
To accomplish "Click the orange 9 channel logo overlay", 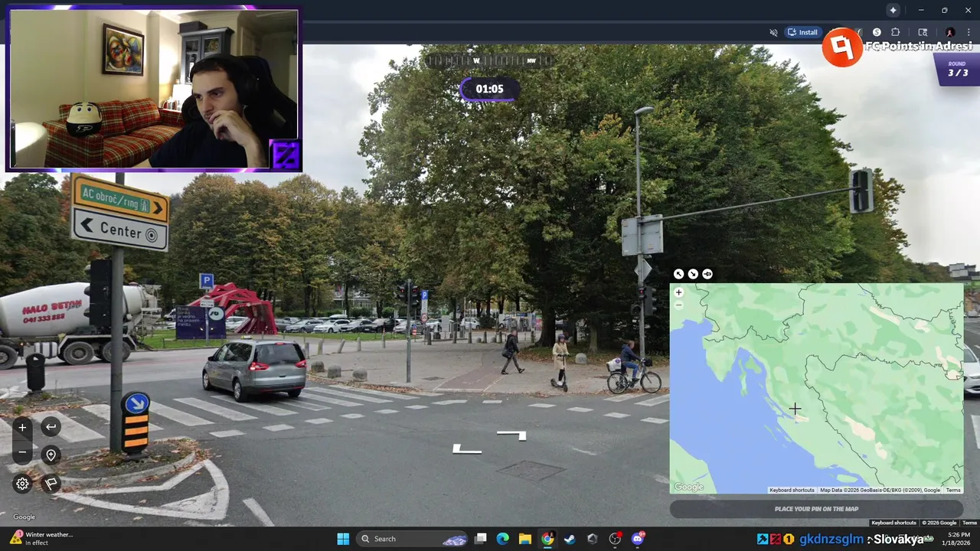I will point(842,47).
